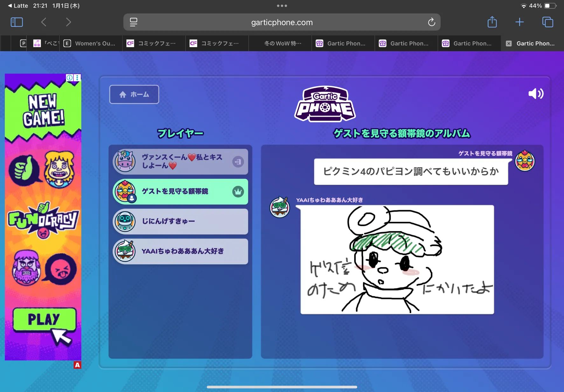Close the active Gartic Phone tab

point(509,44)
